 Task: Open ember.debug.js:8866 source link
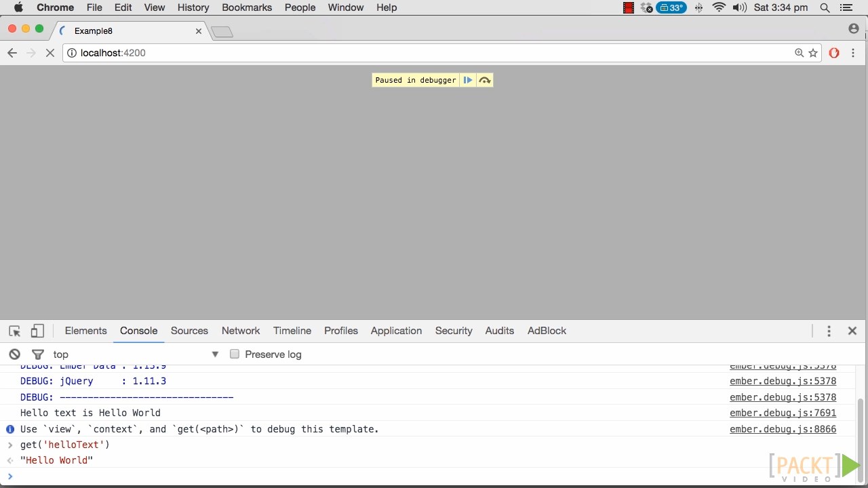coord(783,429)
